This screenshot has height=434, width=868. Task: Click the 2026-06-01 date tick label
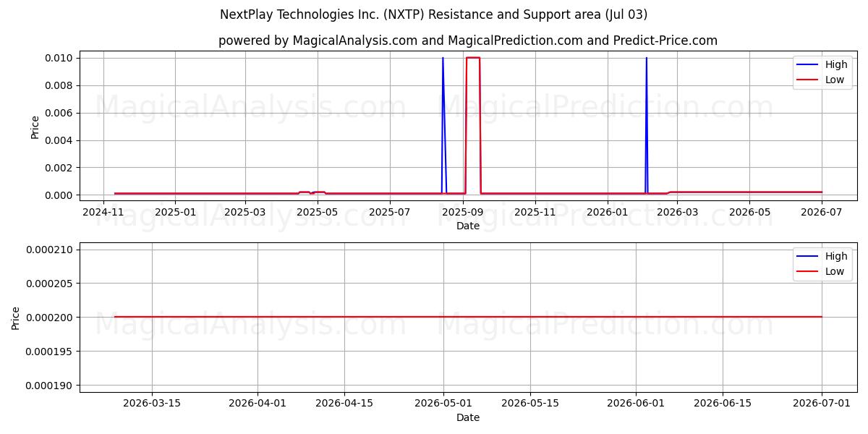(x=636, y=404)
